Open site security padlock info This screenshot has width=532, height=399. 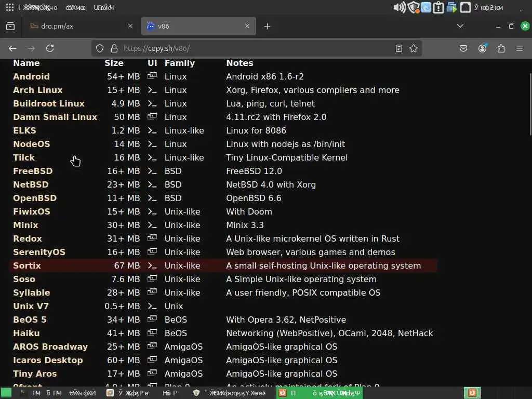(114, 48)
